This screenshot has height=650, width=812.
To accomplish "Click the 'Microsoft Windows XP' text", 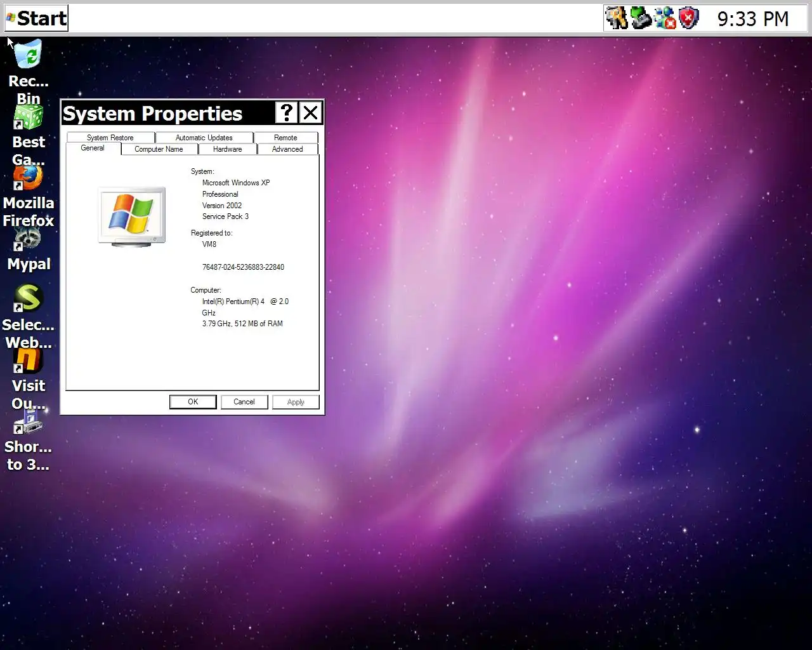I will (x=236, y=183).
